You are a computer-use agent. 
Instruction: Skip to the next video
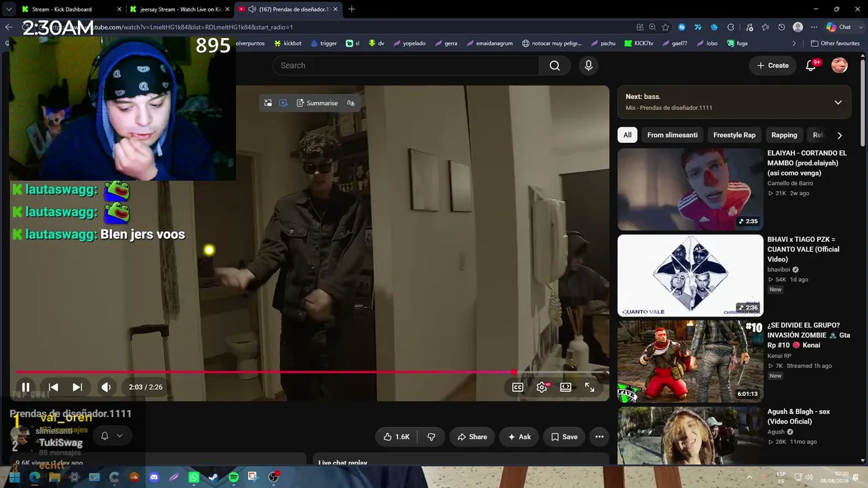[77, 387]
